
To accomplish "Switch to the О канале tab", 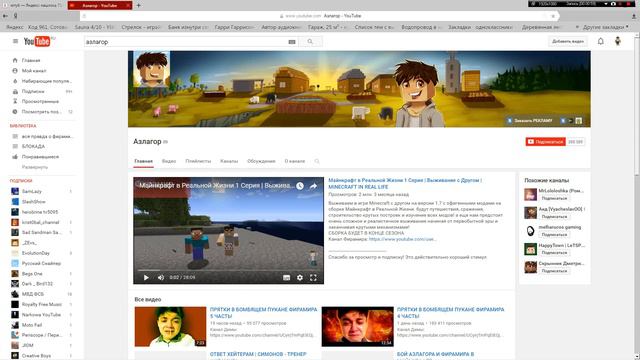I will tap(295, 161).
